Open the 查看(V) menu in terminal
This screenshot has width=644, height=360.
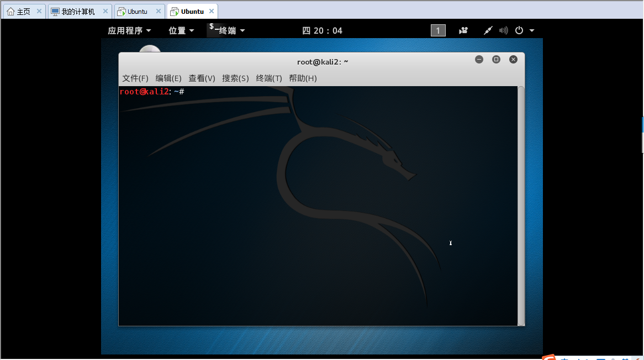(x=202, y=78)
